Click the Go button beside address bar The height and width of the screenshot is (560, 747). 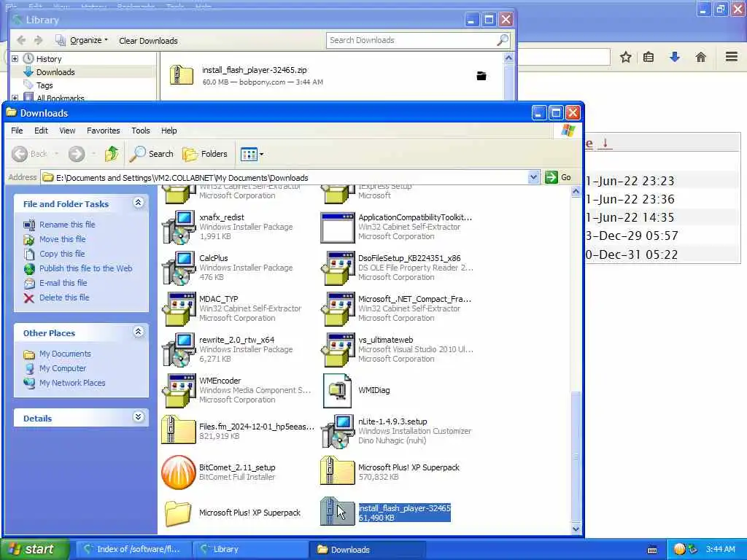(558, 177)
